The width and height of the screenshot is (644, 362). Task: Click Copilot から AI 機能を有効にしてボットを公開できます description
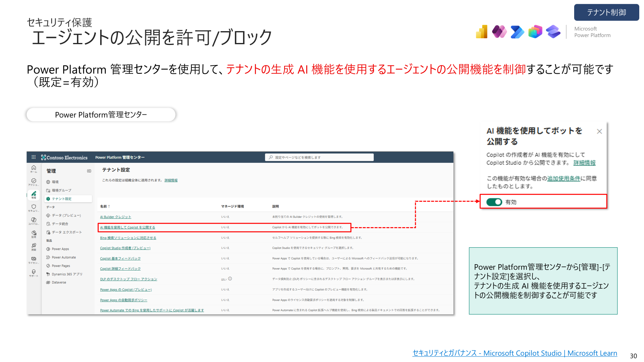click(308, 227)
